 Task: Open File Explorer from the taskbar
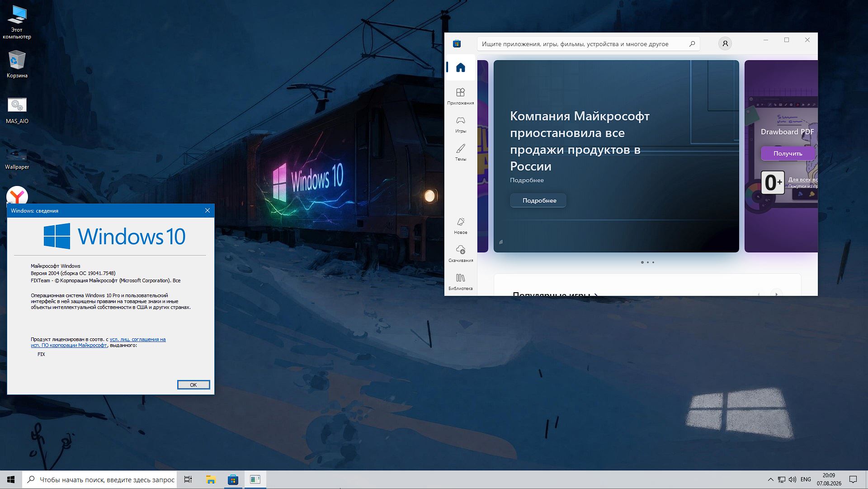211,480
